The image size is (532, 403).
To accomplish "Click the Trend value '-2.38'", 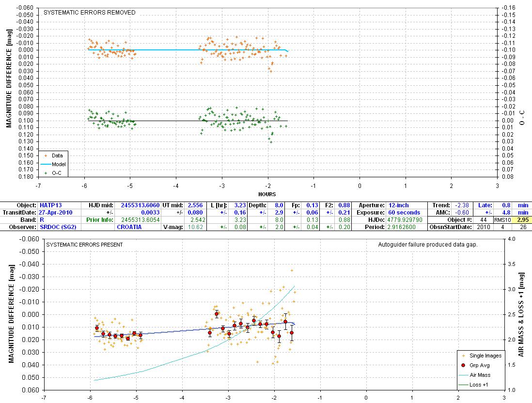I will pyautogui.click(x=462, y=205).
